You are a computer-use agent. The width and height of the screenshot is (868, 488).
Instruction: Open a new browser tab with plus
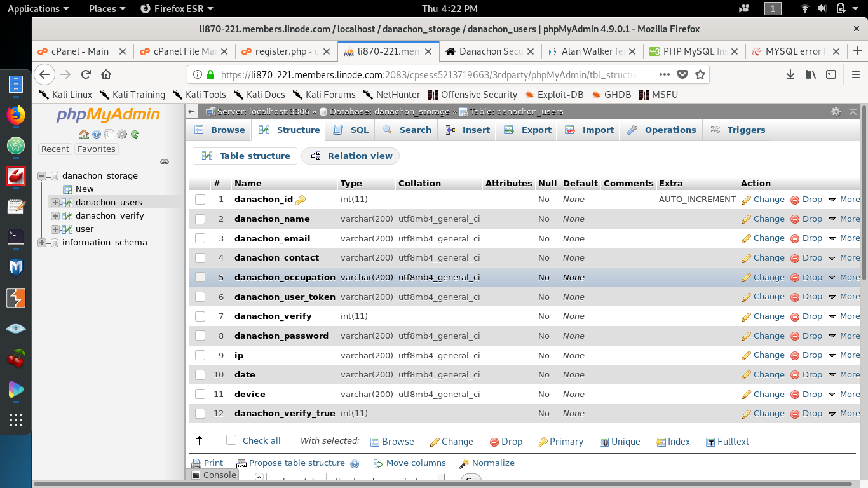click(858, 51)
